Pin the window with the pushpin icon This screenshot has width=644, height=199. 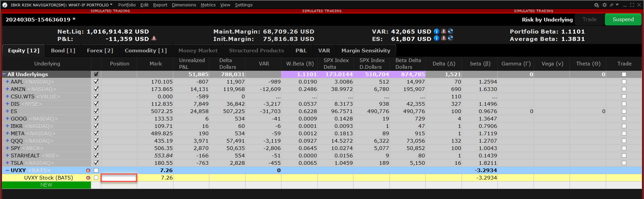coord(611,5)
